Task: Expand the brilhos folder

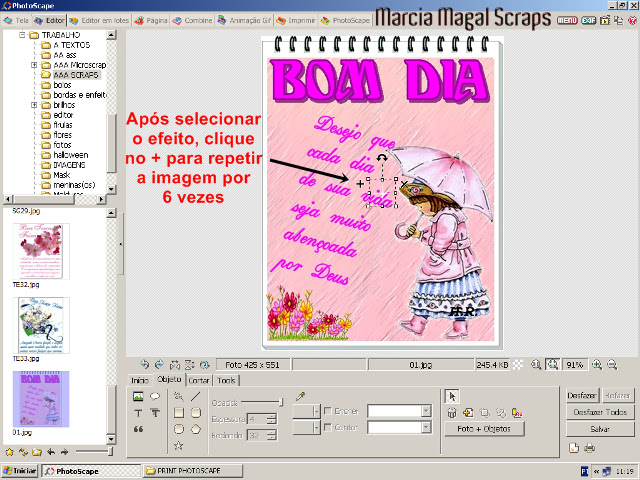Action: pyautogui.click(x=34, y=105)
